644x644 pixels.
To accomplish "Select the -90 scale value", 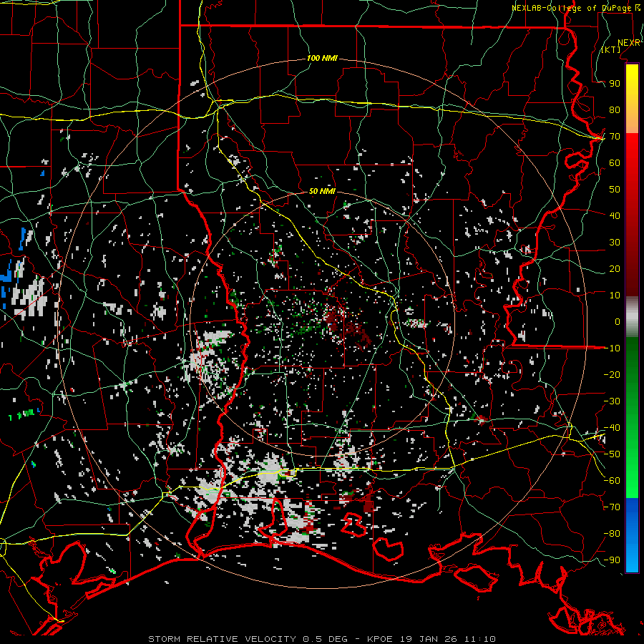I will click(x=612, y=560).
